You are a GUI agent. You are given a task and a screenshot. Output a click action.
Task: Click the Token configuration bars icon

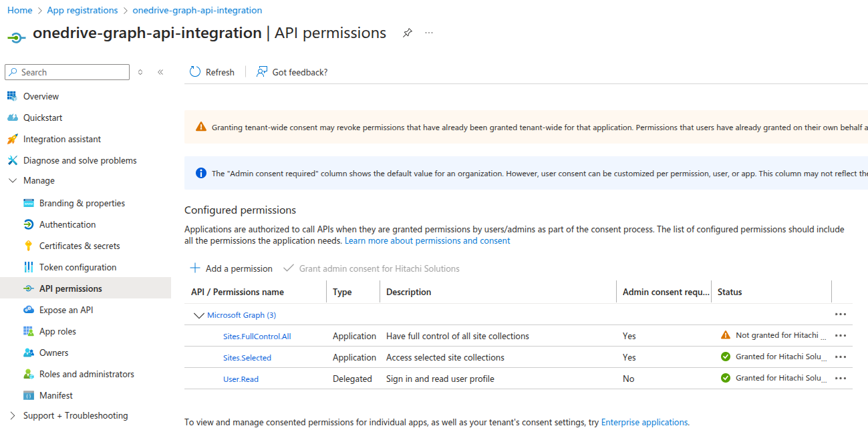28,267
